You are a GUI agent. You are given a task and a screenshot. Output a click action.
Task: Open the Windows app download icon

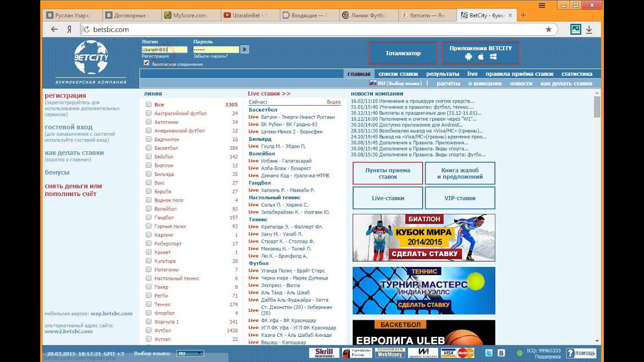[493, 57]
